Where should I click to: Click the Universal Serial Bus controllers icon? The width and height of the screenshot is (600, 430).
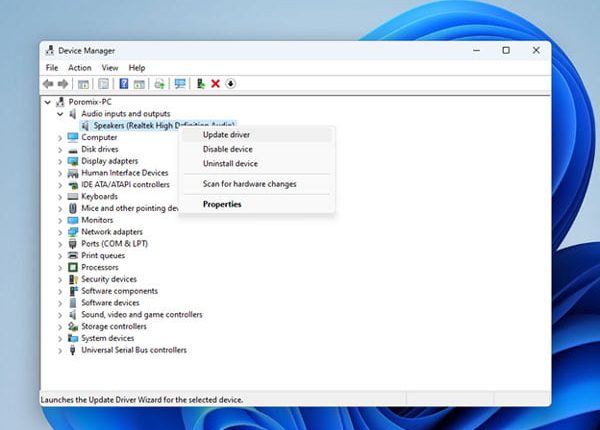[73, 350]
